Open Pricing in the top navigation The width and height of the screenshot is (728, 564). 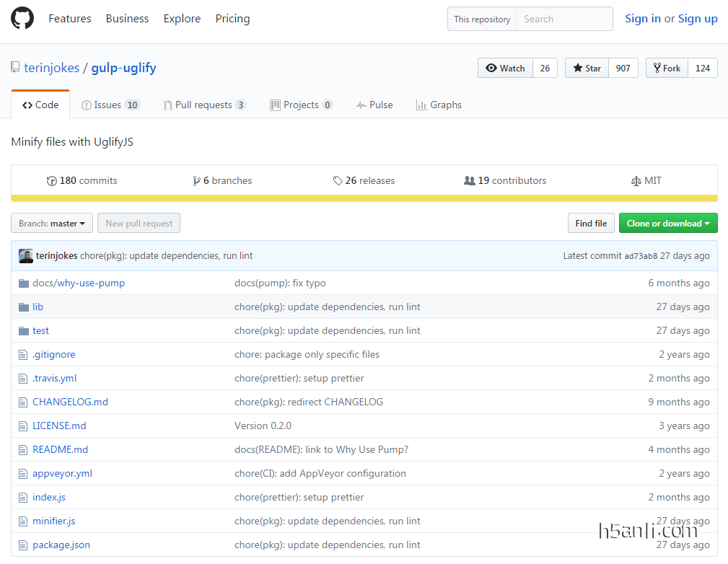coord(232,19)
